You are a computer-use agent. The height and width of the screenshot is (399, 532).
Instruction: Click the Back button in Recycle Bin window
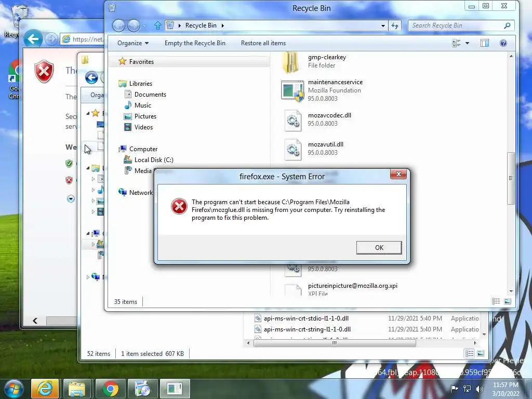[118, 25]
